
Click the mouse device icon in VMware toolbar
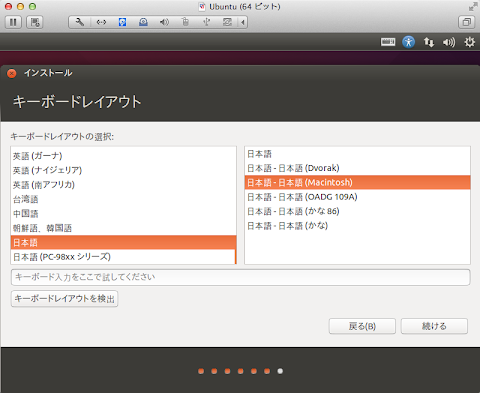pos(185,22)
